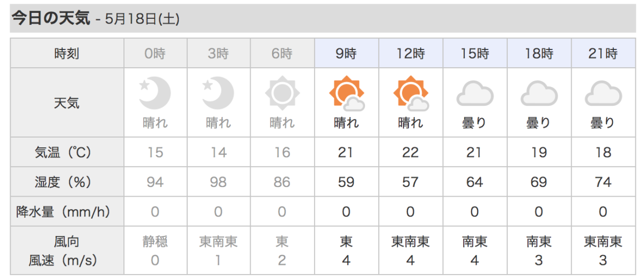Select the 98 humidity value at 3時
Image resolution: width=644 pixels, height=280 pixels.
[218, 182]
